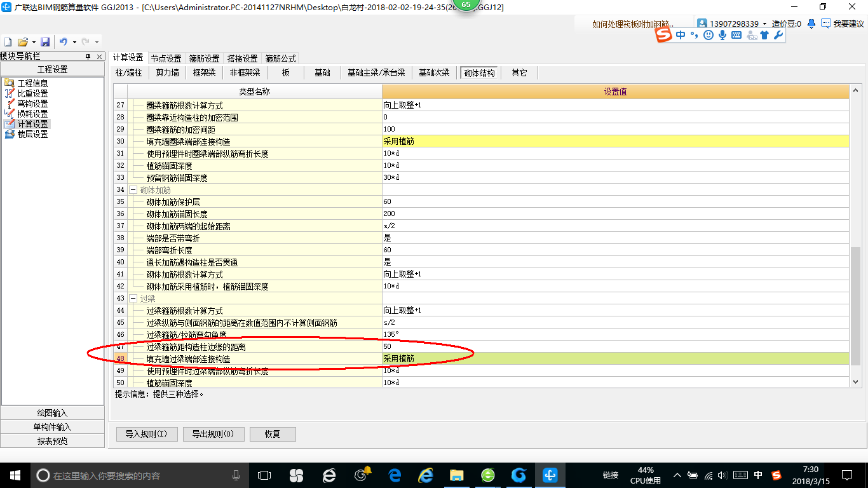This screenshot has width=868, height=488.
Task: Open the dropdown arrow beside Open folder
Action: click(32, 42)
